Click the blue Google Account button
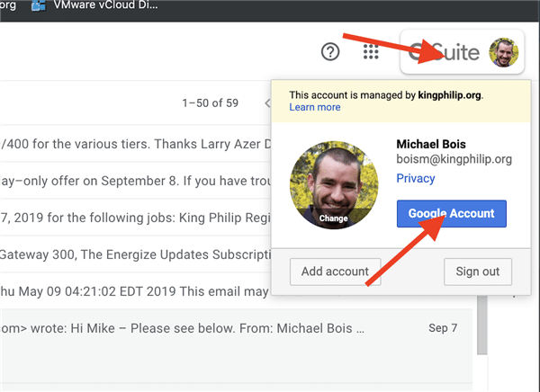The height and width of the screenshot is (392, 540). coord(452,213)
